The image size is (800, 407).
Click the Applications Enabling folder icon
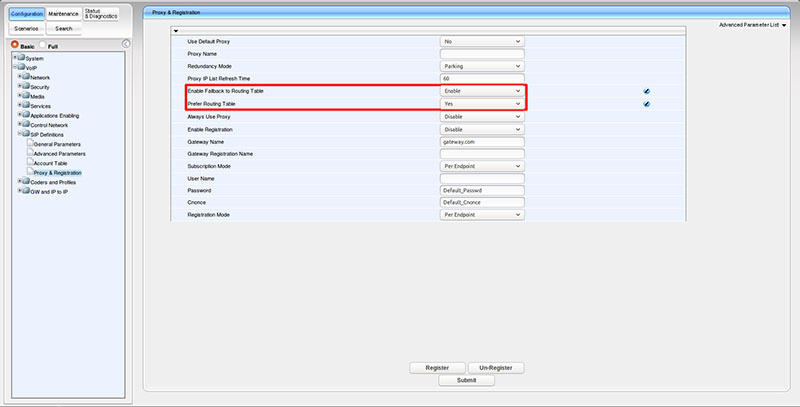click(x=26, y=115)
